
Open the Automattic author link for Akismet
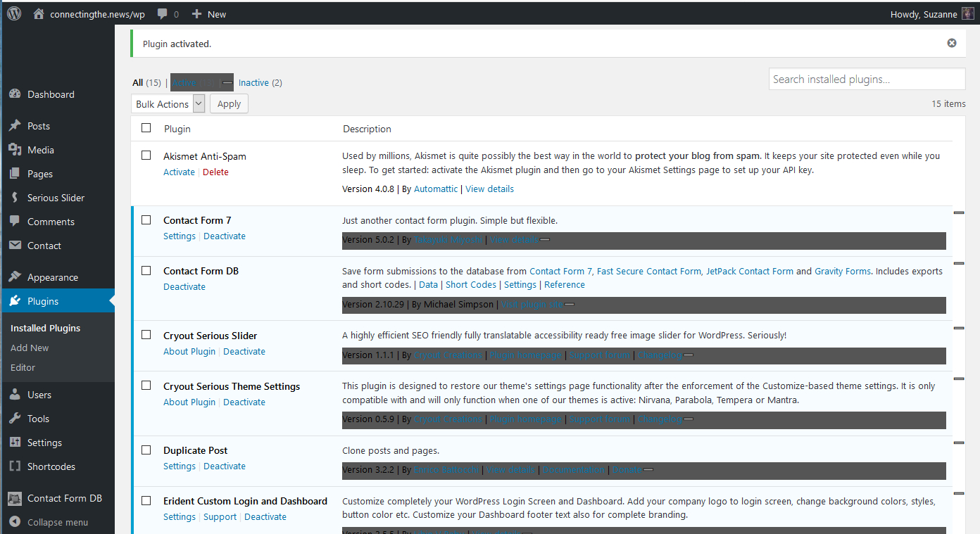pyautogui.click(x=436, y=189)
